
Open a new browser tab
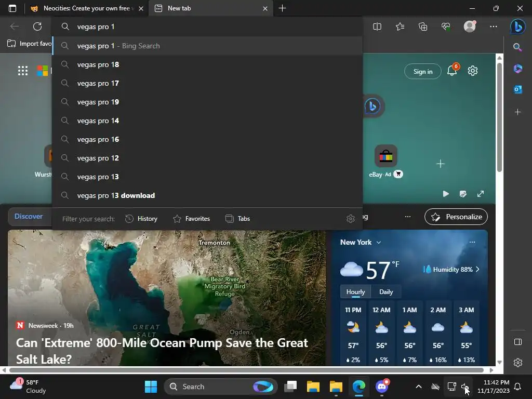point(282,8)
